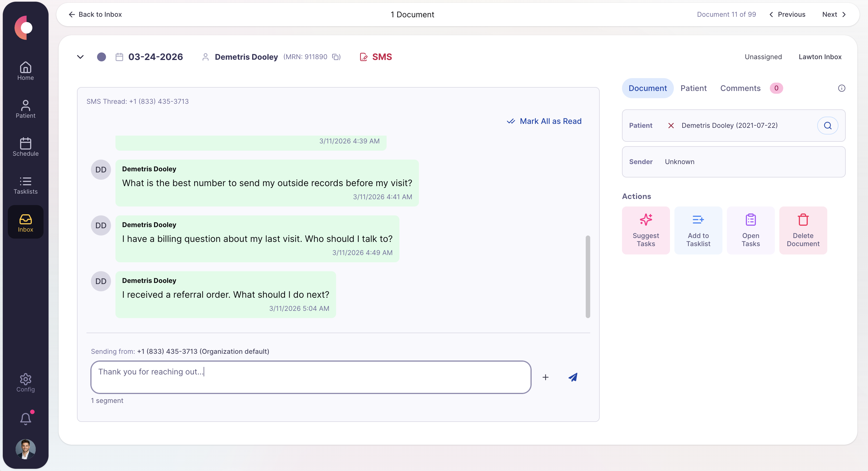Open Schedule from the sidebar

point(26,147)
